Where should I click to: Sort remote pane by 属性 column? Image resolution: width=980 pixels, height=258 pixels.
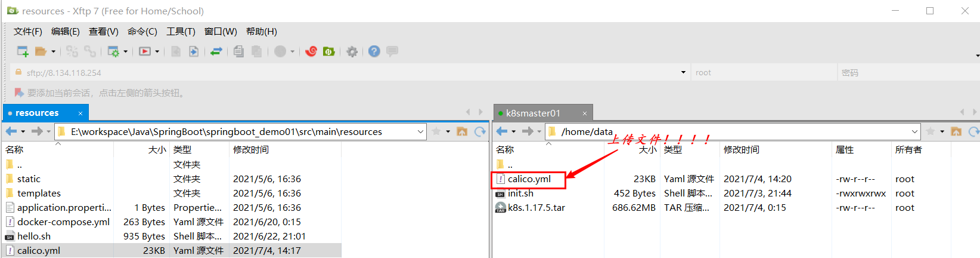point(845,150)
